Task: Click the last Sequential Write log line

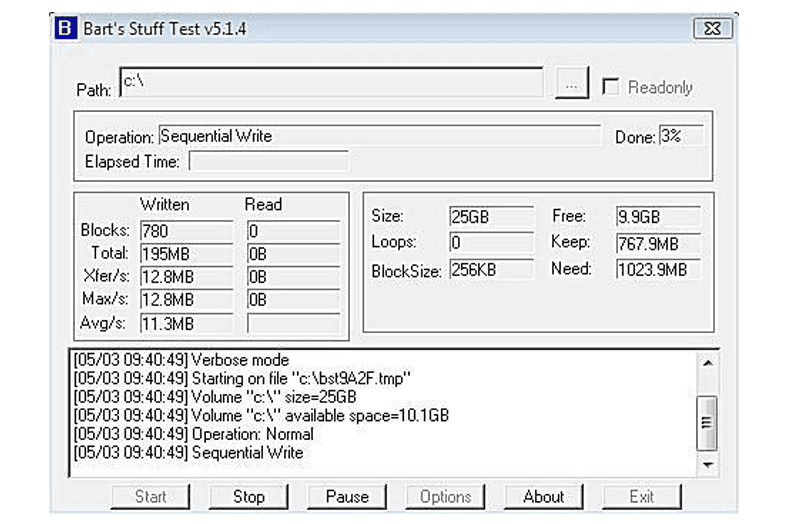Action: pos(188,452)
